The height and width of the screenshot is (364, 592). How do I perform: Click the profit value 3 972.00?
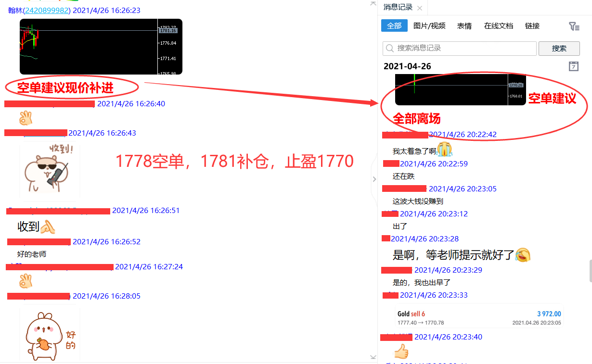[549, 314]
